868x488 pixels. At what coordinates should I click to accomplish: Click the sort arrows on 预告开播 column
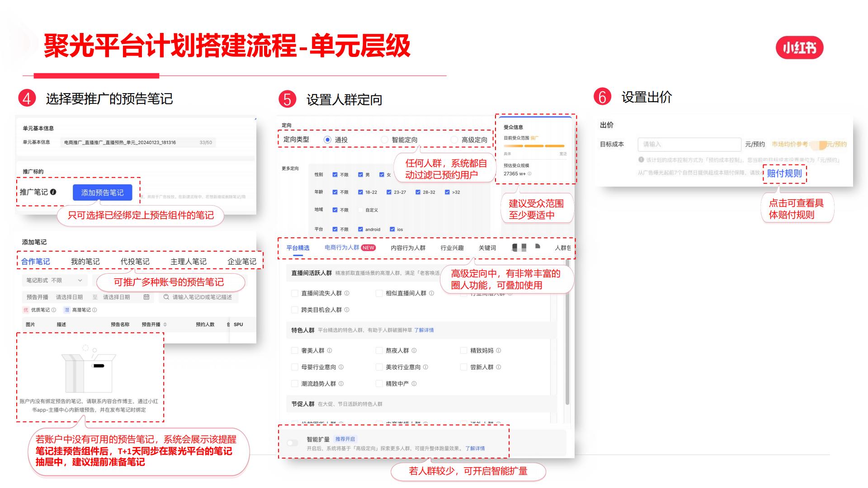tap(165, 324)
